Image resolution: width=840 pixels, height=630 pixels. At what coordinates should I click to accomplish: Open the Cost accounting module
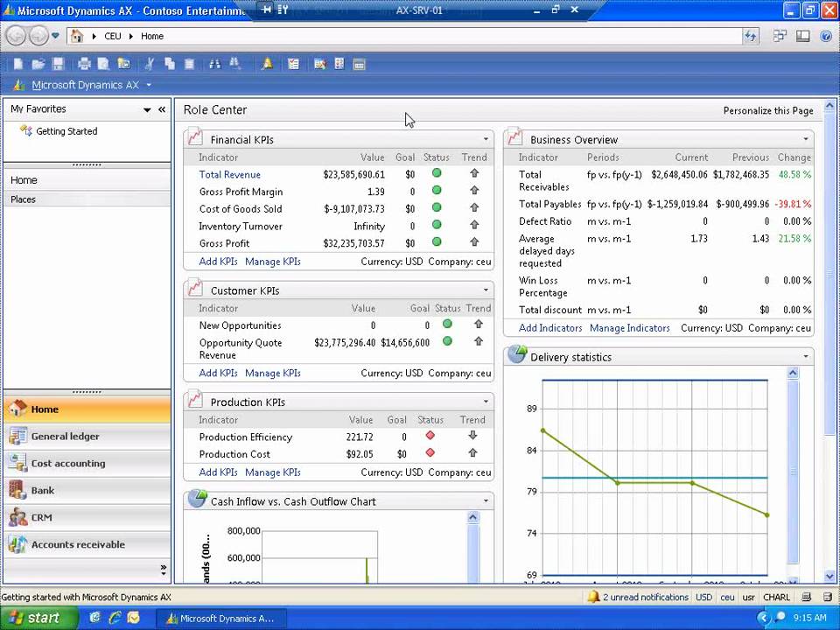87,464
